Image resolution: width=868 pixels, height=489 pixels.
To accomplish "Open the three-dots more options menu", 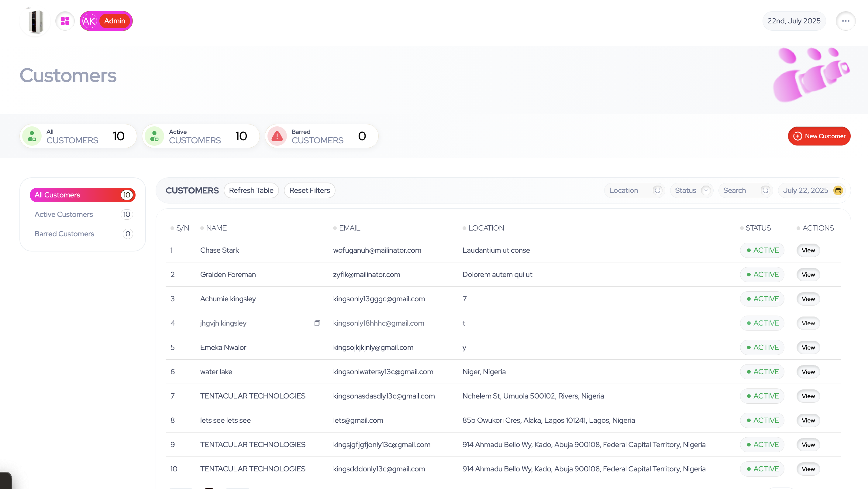I will [x=846, y=21].
